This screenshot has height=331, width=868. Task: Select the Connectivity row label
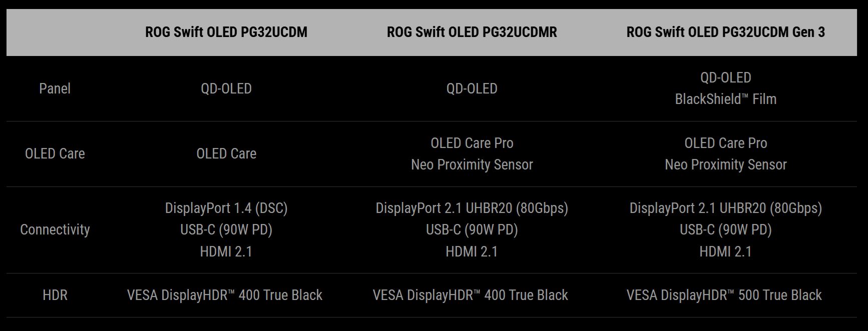tap(55, 229)
